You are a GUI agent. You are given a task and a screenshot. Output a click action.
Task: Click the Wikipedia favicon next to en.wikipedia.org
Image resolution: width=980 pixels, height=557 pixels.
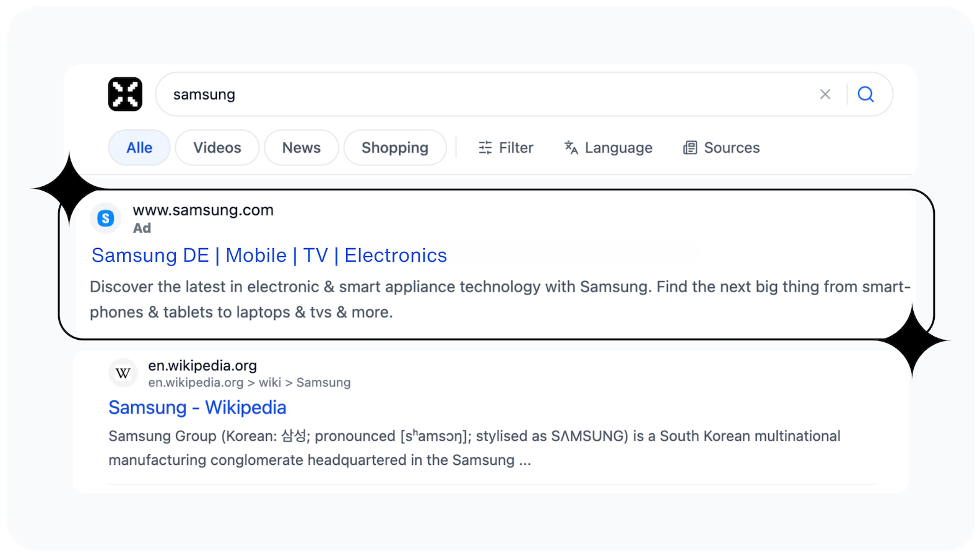[123, 373]
